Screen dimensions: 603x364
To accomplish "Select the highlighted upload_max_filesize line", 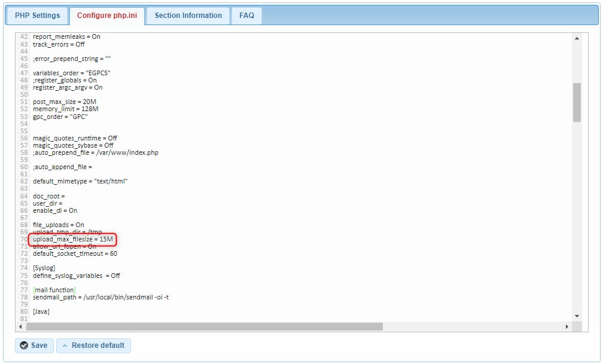I will point(75,238).
